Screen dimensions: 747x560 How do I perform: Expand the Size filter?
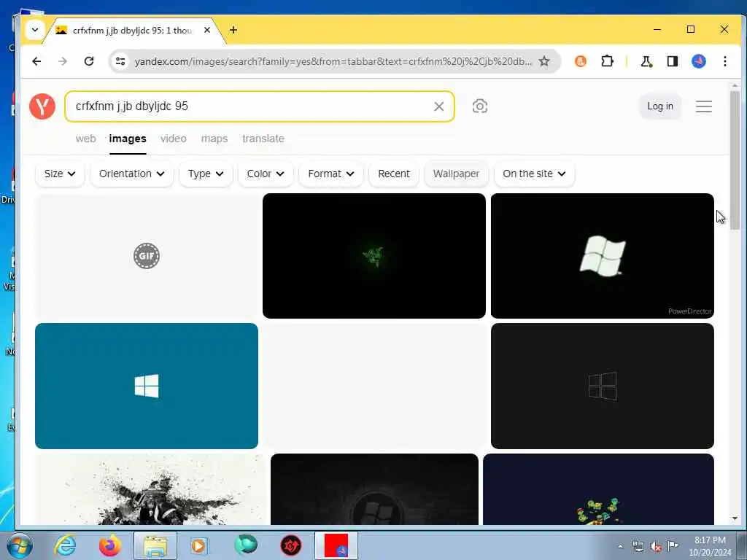pos(60,174)
